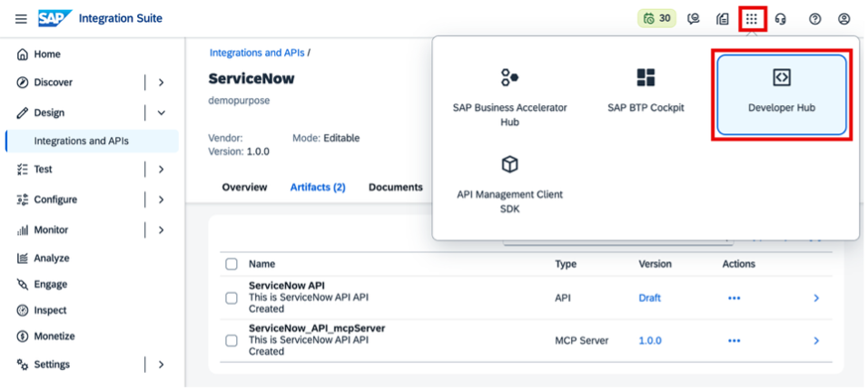Open the 1.0.0 version link for the MCP Server row
Screen dimensions: 868x390
(x=650, y=341)
